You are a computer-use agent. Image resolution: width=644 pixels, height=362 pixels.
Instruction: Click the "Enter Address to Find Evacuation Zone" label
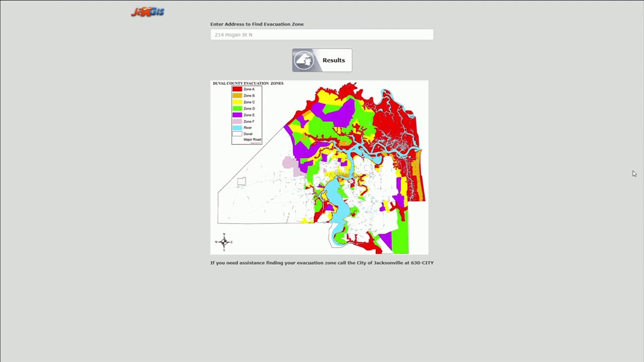[257, 24]
